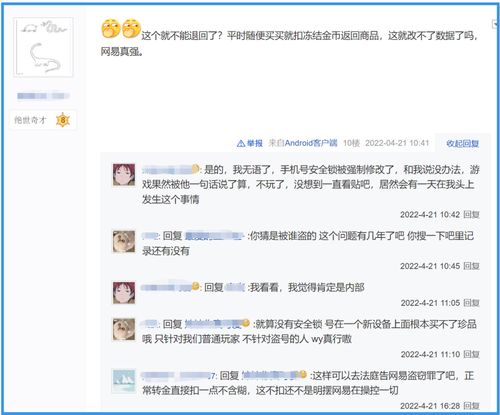Reply to the 10:45 comment
Screen dimensions: 500x415
point(471,266)
